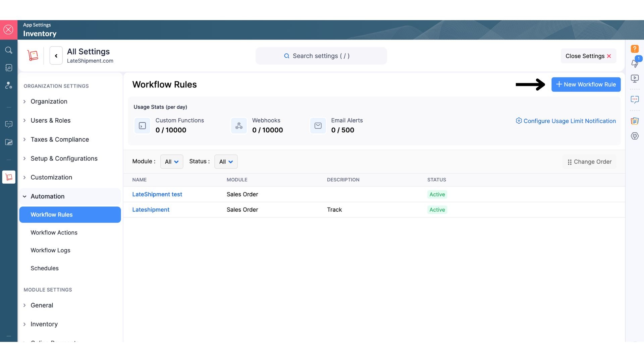
Task: Expand the Organization settings section
Action: [49, 102]
